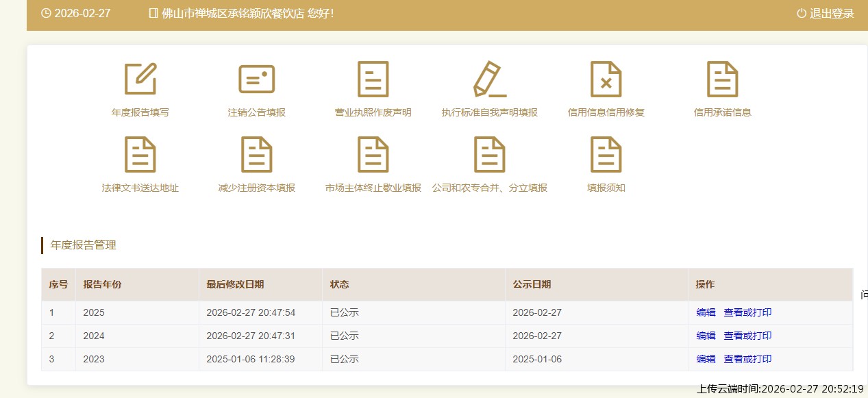Edit the 2025 annual report
The height and width of the screenshot is (398, 868).
706,312
